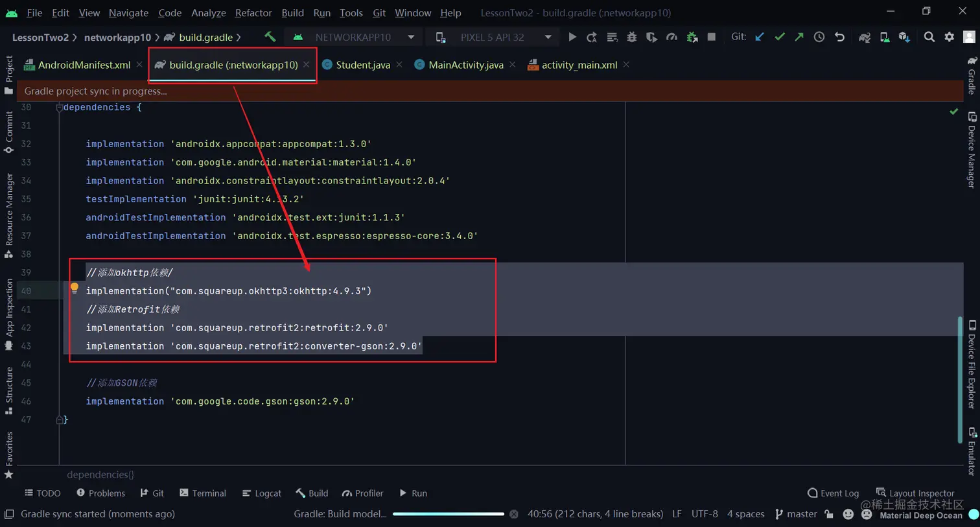
Task: Switch to the activity_main.xml tab
Action: pos(579,65)
